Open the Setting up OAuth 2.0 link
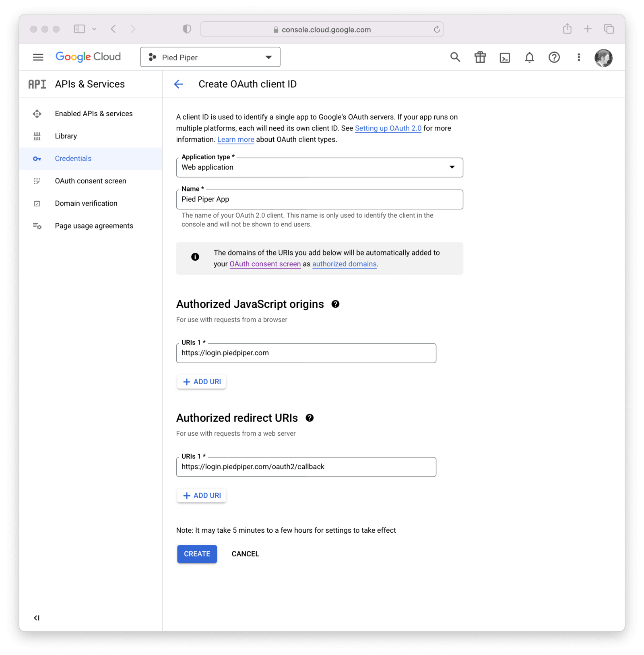 [x=388, y=128]
